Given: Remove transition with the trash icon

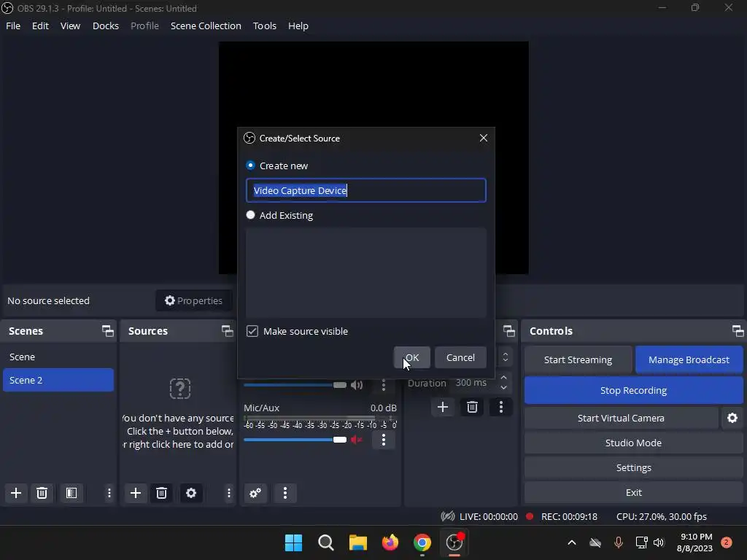Looking at the screenshot, I should pos(472,407).
